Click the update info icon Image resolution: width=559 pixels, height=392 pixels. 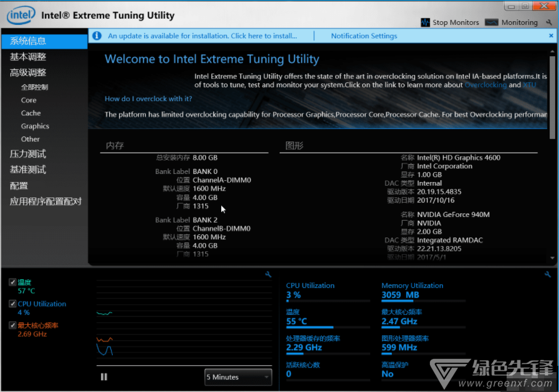tap(97, 36)
